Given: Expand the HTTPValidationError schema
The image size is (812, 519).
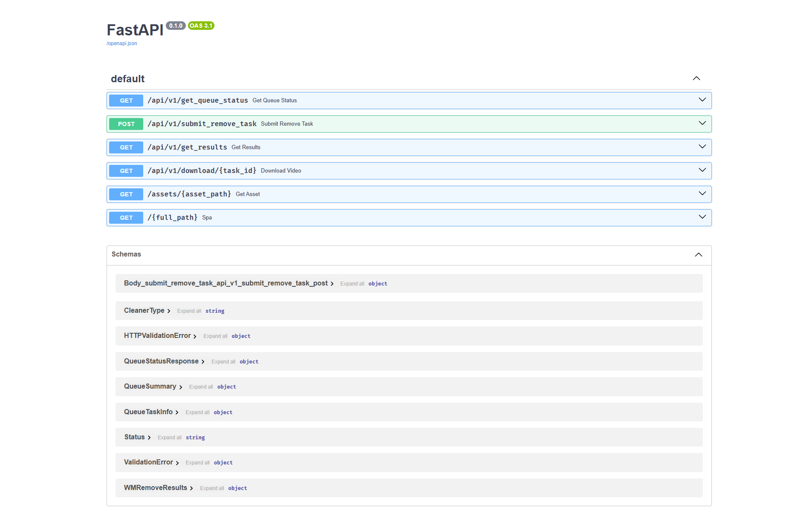Looking at the screenshot, I should [x=160, y=336].
